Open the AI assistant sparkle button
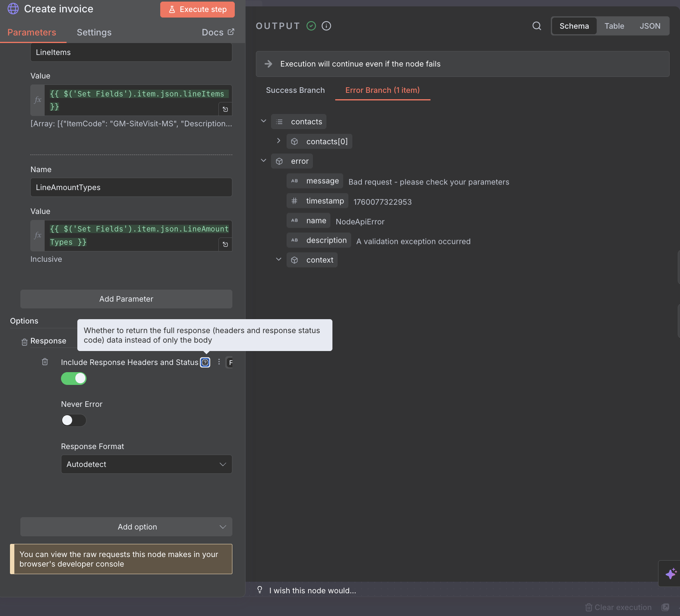680x616 pixels. (x=670, y=573)
